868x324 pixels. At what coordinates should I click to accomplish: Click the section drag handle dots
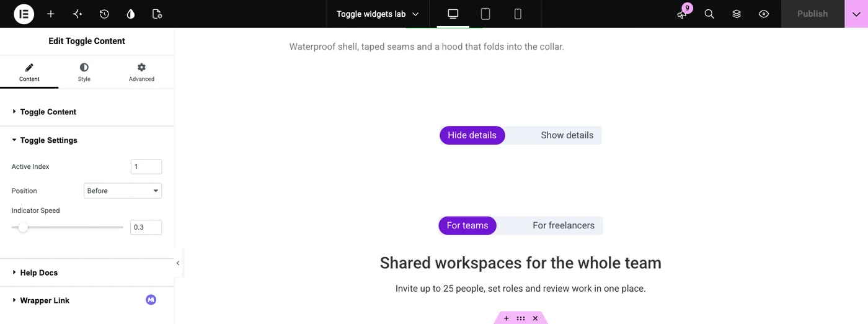point(521,318)
